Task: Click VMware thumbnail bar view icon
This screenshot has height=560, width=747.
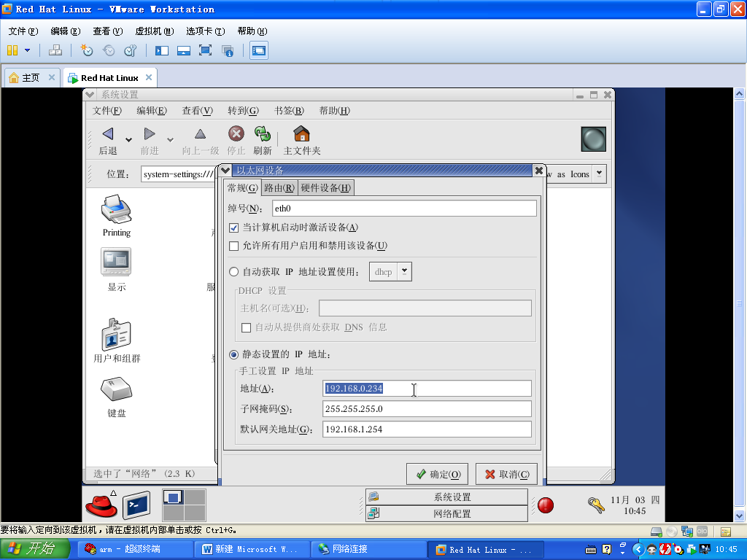Action: (183, 50)
